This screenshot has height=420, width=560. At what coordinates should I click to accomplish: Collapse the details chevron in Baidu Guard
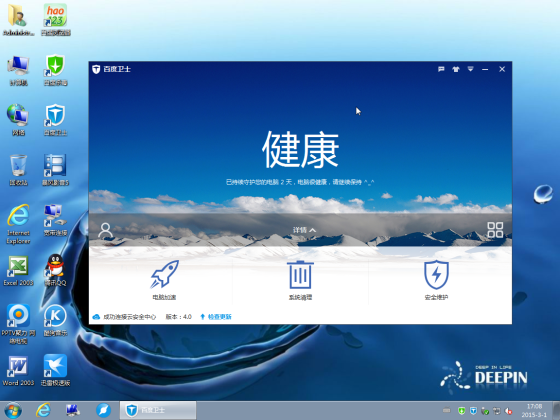tap(304, 230)
